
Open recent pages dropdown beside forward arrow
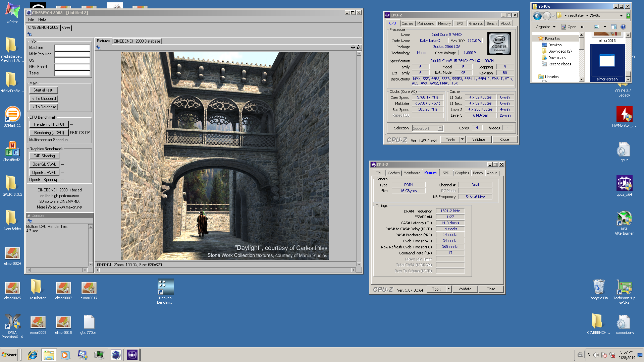click(553, 16)
